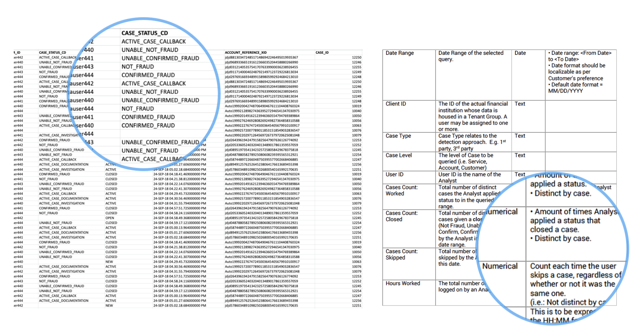This screenshot has width=644, height=335.
Task: Click the 'Case Level' field name cell
Action: [x=409, y=161]
